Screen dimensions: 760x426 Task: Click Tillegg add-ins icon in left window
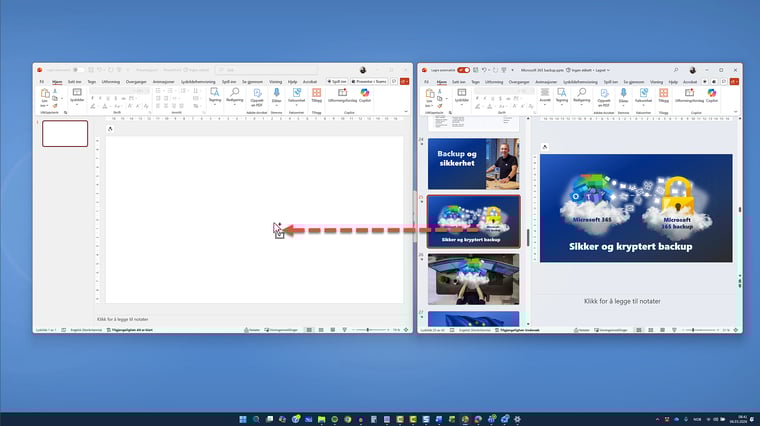coord(317,95)
